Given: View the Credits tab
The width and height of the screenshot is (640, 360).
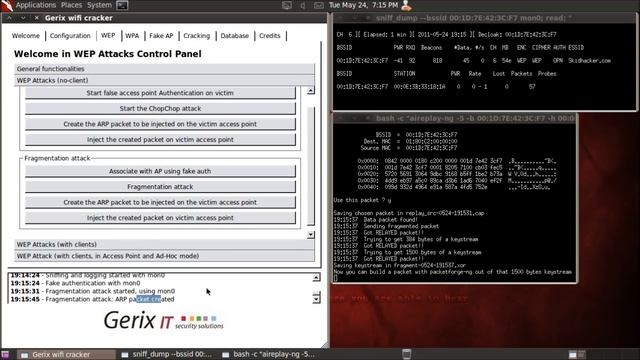Looking at the screenshot, I should [x=270, y=36].
